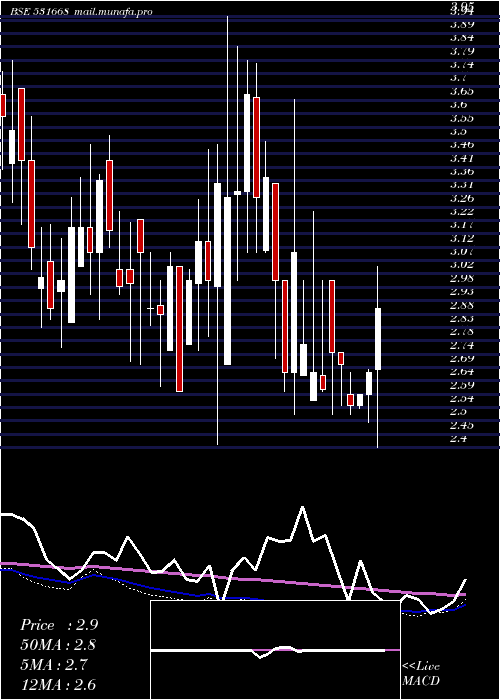Click the 2.83 price axis label
500x700 pixels.
pyautogui.click(x=462, y=319)
